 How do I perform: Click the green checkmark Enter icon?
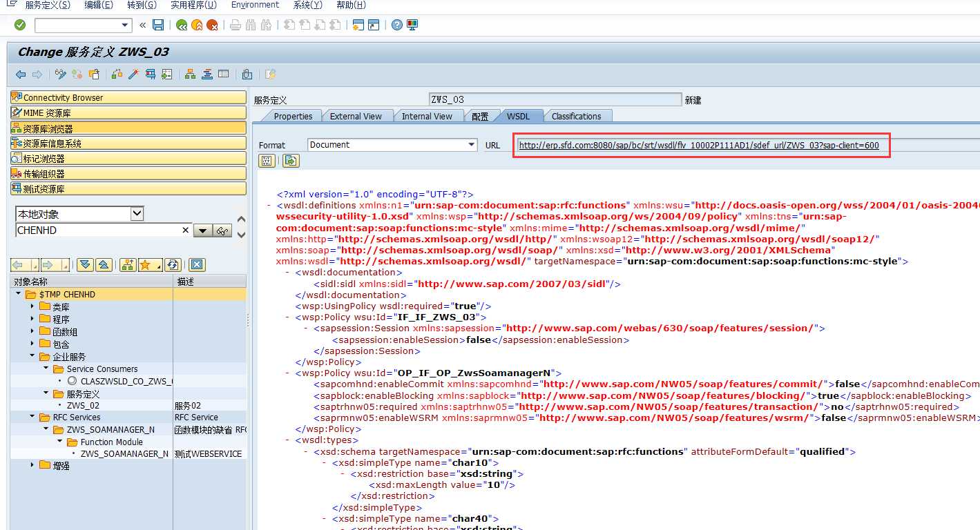(20, 25)
